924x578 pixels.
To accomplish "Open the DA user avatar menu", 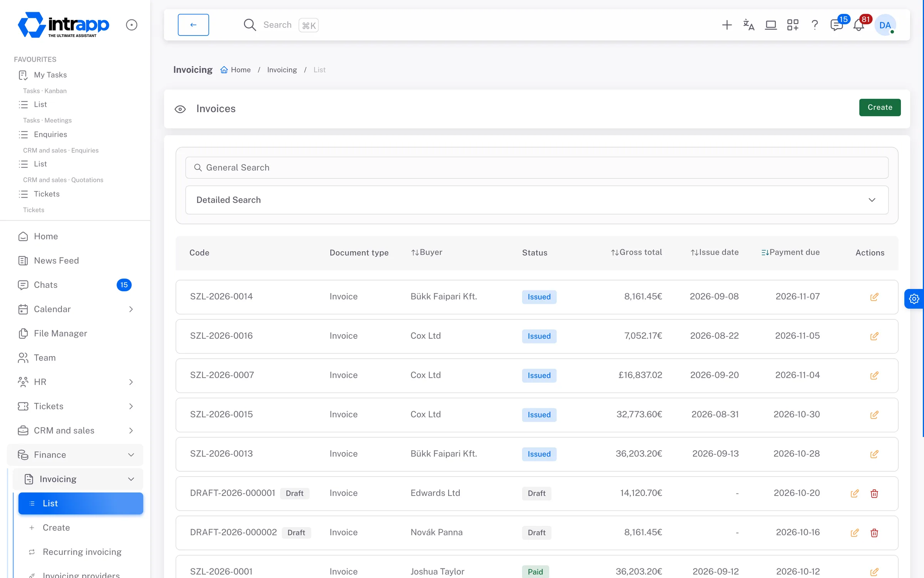I will (x=885, y=25).
